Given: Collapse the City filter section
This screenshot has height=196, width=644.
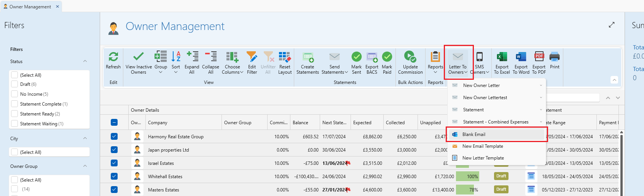Looking at the screenshot, I should click(x=85, y=138).
